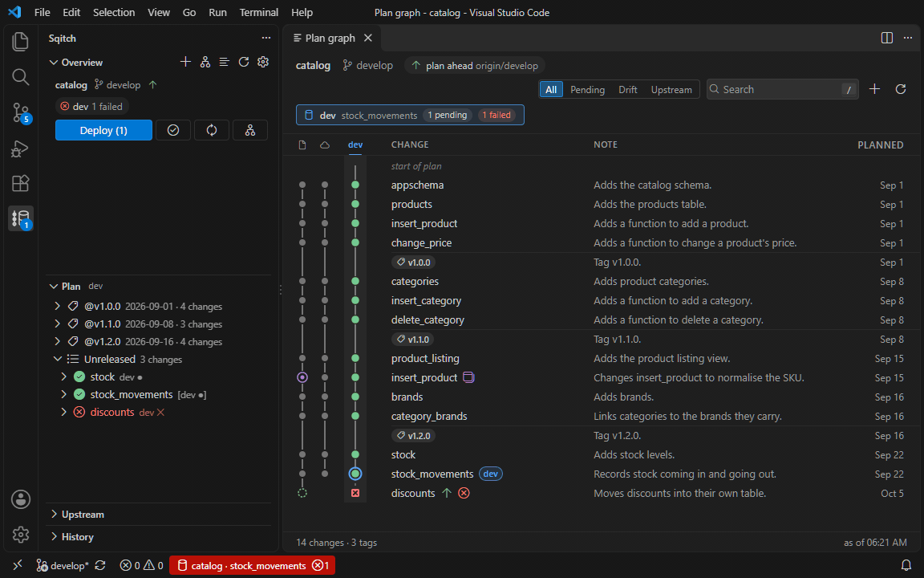Click catalog · stock_movements in the status bar
This screenshot has width=924, height=578.
(x=253, y=566)
